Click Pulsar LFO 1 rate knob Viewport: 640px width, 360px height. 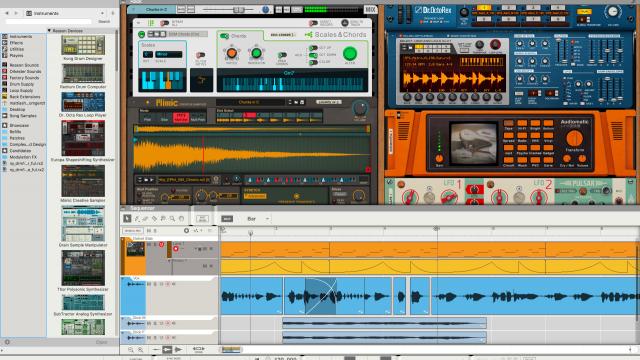[x=409, y=197]
